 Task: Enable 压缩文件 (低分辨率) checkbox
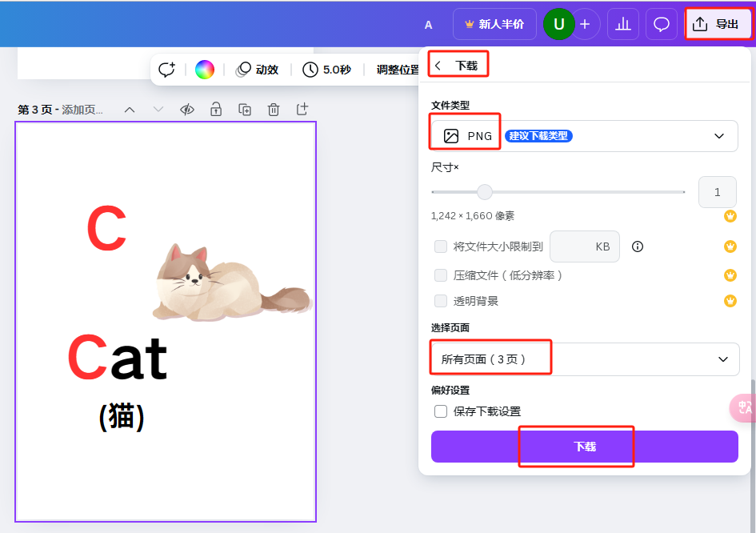(x=441, y=275)
